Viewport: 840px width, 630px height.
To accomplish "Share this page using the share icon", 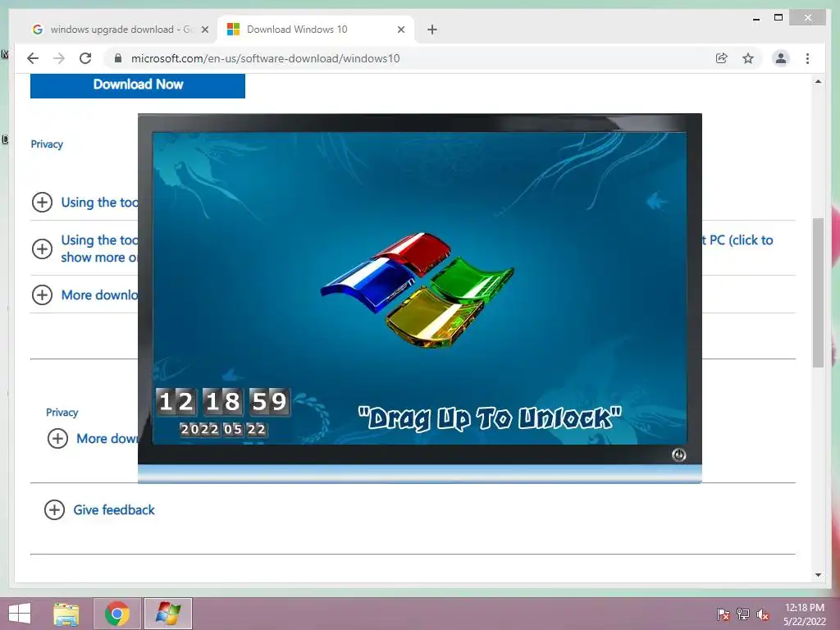I will [722, 58].
